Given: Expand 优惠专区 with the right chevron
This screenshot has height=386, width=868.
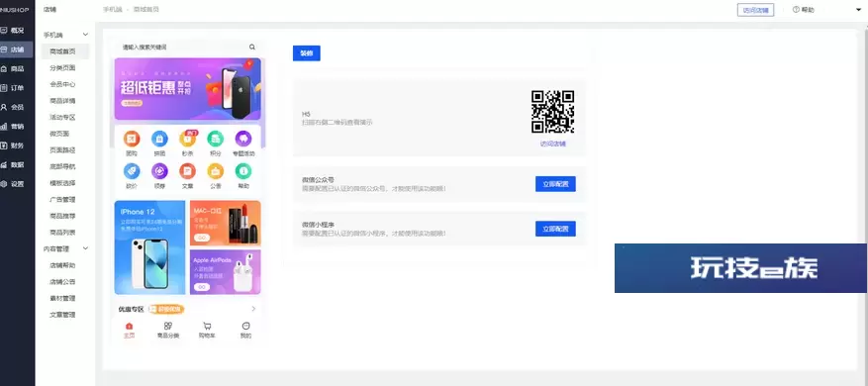Looking at the screenshot, I should tap(253, 309).
